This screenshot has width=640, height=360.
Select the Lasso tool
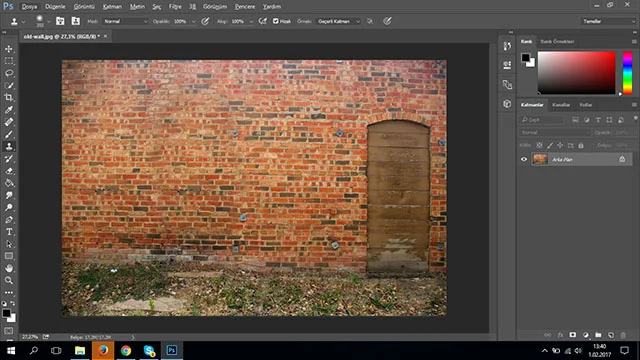[9, 73]
